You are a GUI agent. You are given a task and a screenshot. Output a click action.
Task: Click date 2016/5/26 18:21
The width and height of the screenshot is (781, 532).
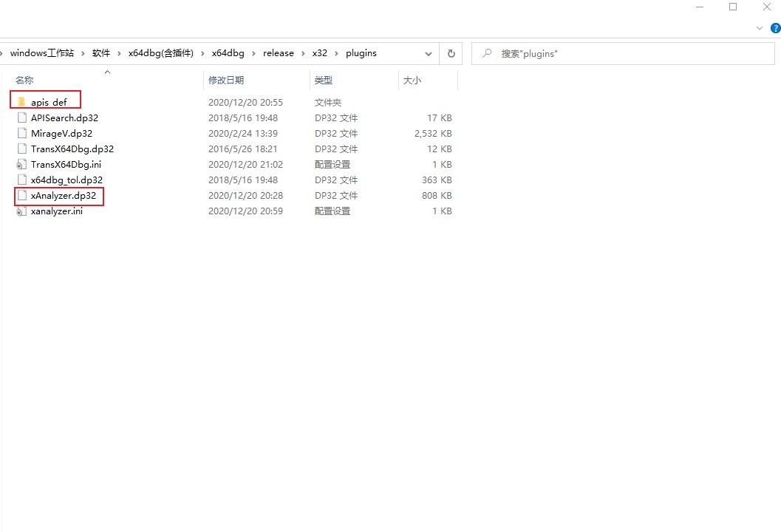pos(243,149)
